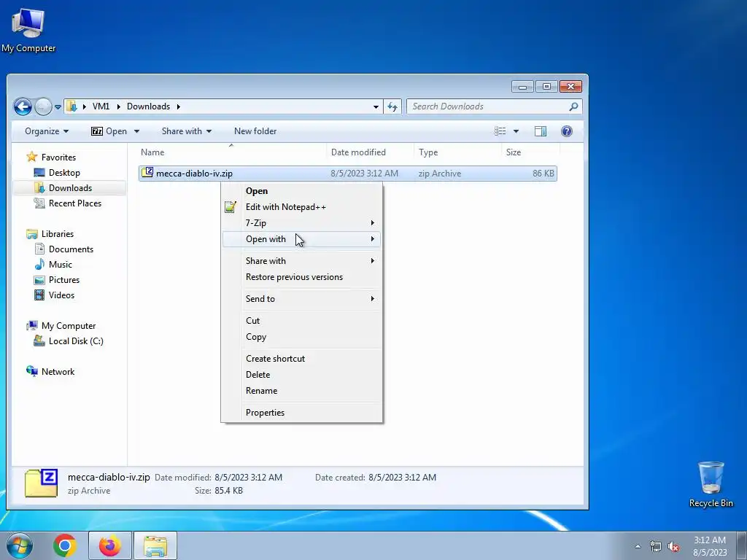The height and width of the screenshot is (560, 747).
Task: Select the mecca-diablo-iv.zip file icon
Action: tap(147, 172)
